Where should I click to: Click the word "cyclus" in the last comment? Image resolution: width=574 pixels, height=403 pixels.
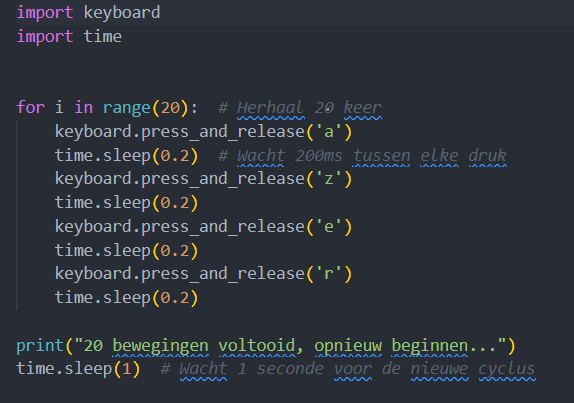click(507, 369)
